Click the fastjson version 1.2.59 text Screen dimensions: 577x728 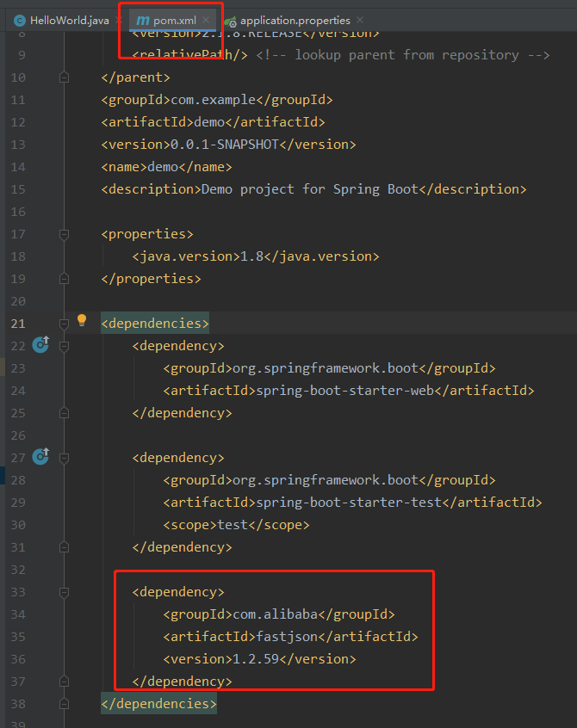[x=256, y=659]
